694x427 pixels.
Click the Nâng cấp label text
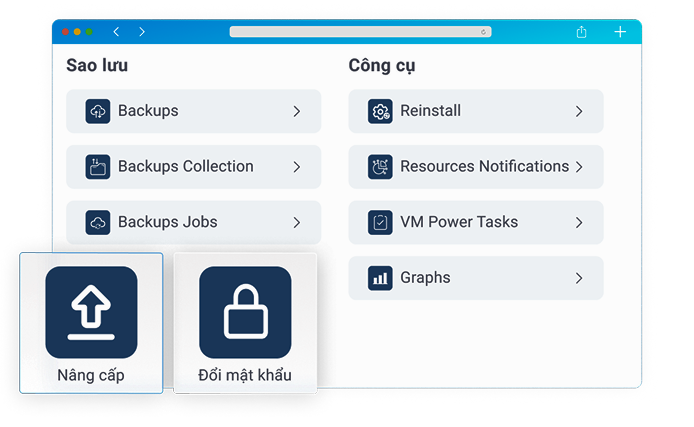[91, 376]
